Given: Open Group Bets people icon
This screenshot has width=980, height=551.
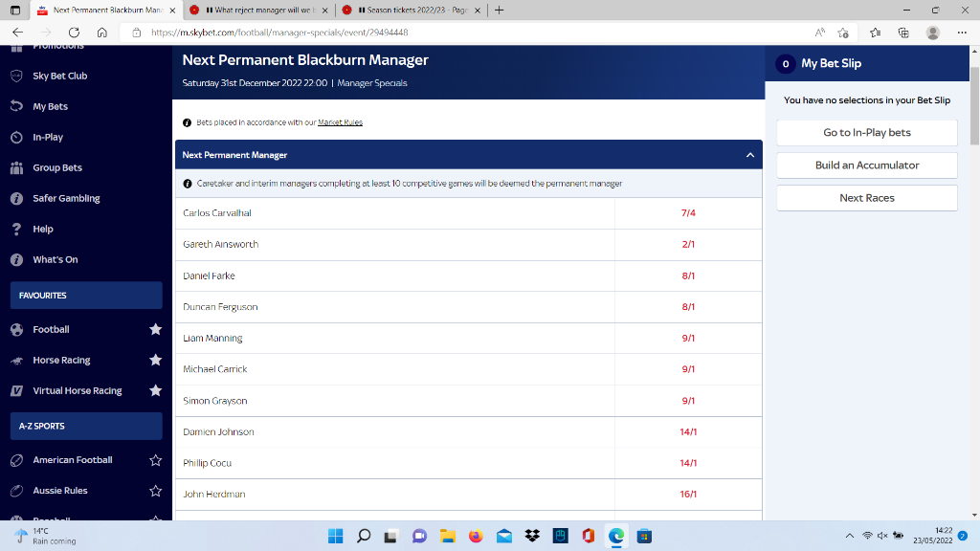Looking at the screenshot, I should 17,167.
